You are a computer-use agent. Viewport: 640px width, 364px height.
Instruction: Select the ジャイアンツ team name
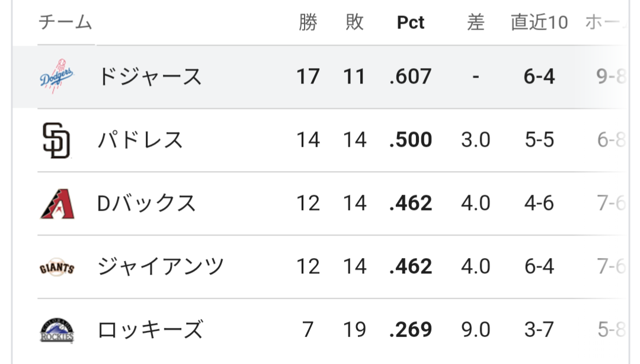[x=161, y=267]
